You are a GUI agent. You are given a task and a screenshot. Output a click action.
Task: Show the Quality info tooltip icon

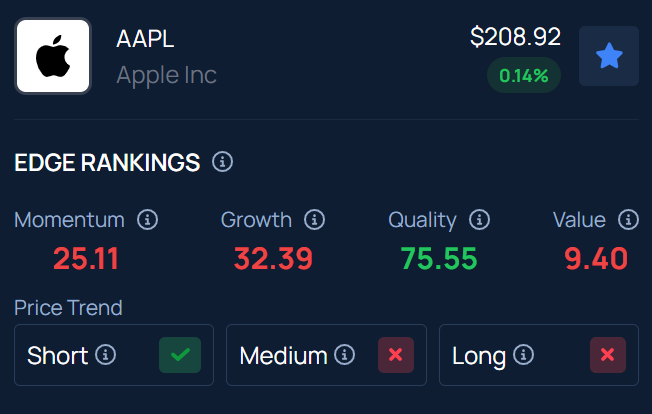[479, 220]
